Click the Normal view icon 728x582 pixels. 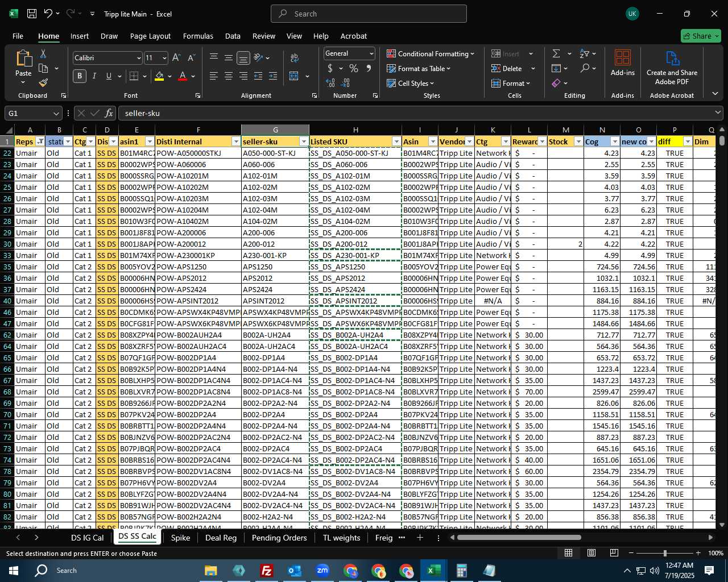pyautogui.click(x=568, y=553)
